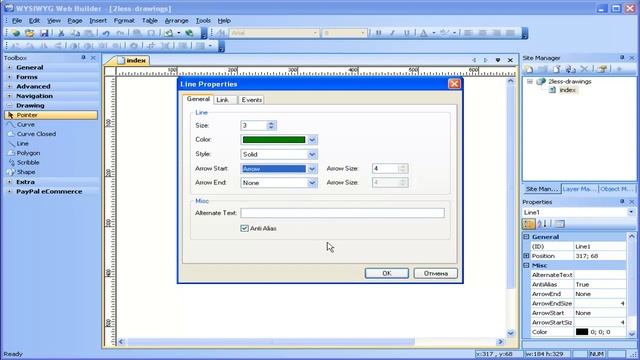Click the Bold formatting icon
640x360 pixels.
click(x=378, y=33)
